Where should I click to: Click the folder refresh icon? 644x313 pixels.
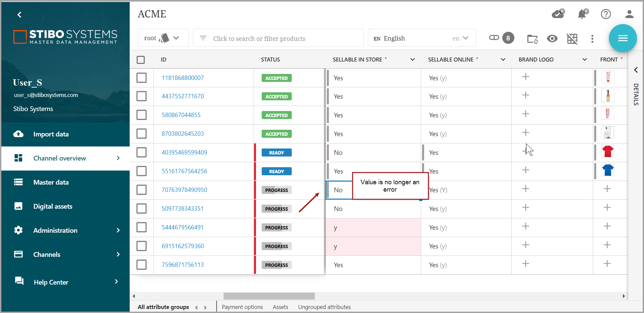pyautogui.click(x=532, y=39)
